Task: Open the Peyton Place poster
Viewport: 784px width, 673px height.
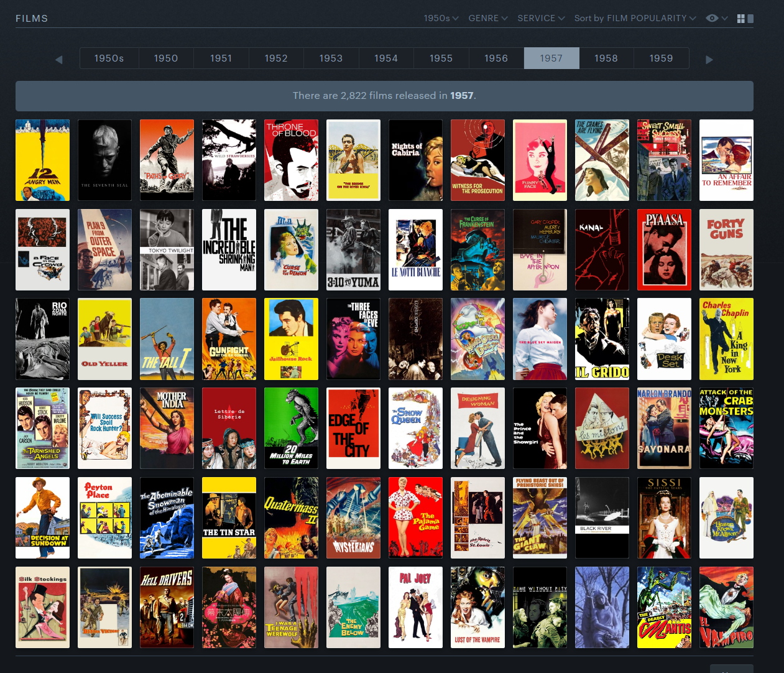Action: point(104,518)
